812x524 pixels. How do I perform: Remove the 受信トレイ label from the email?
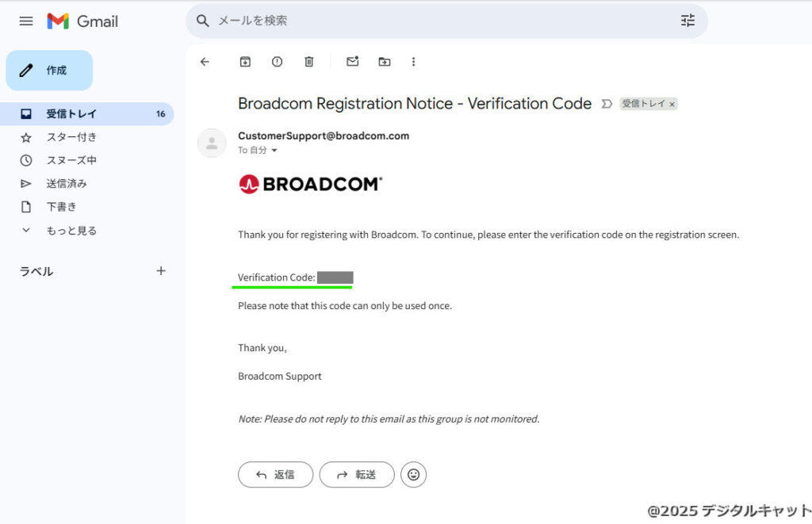672,104
